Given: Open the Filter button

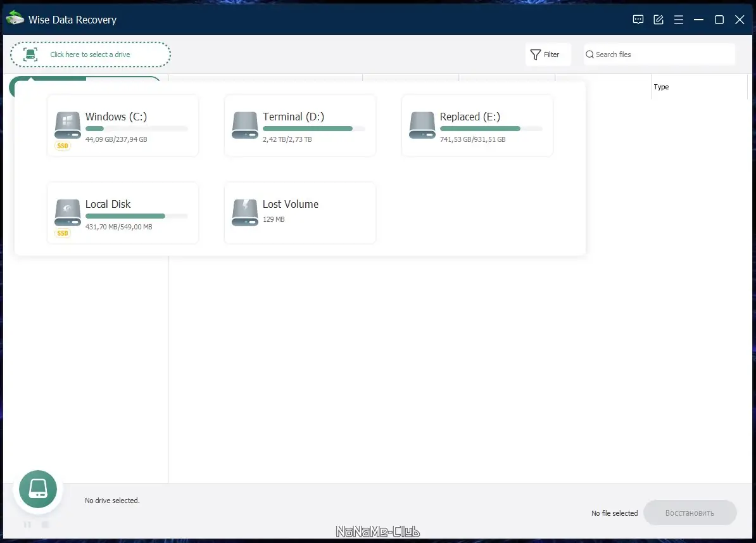Looking at the screenshot, I should [548, 54].
